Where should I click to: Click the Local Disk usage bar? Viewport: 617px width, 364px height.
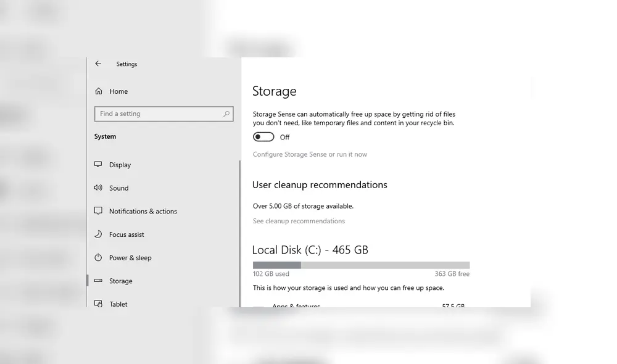pos(360,264)
